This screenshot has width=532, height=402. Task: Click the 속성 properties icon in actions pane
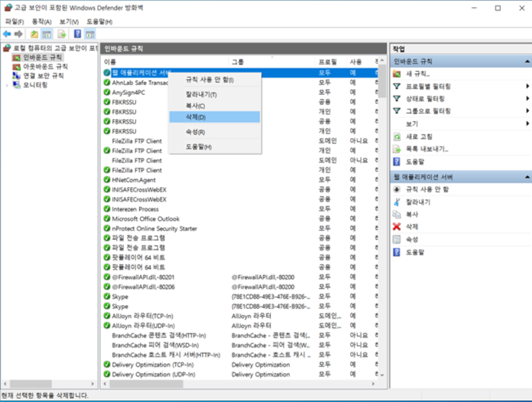[397, 240]
